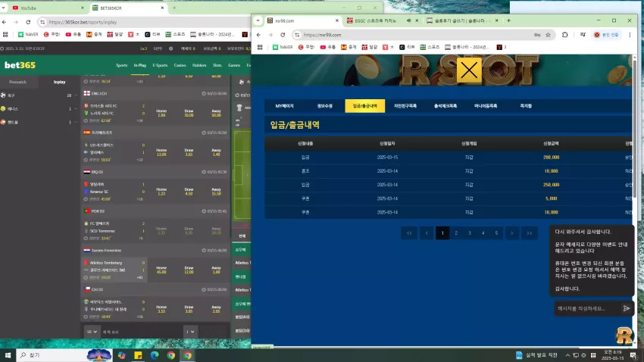Viewport: 644px width, 362px height.
Task: Select Draw 3.65 odds in Spanish match
Action: pyautogui.click(x=189, y=152)
